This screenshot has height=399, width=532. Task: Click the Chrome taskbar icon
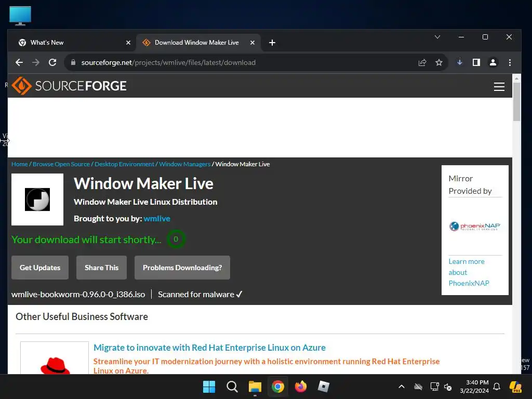278,387
